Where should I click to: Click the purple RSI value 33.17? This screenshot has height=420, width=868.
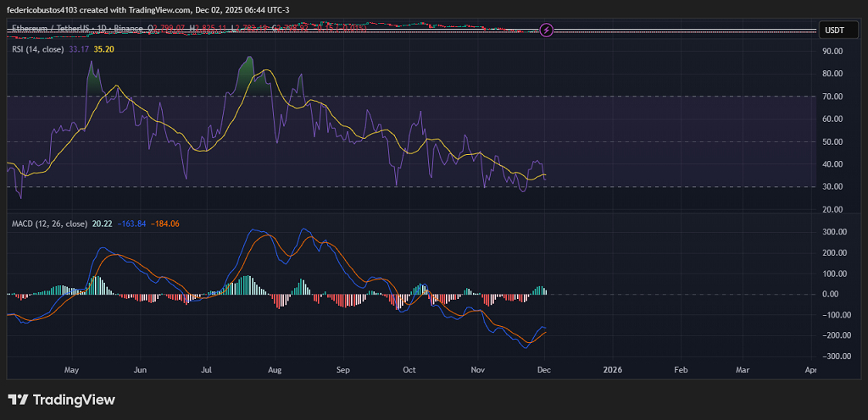tap(80, 49)
